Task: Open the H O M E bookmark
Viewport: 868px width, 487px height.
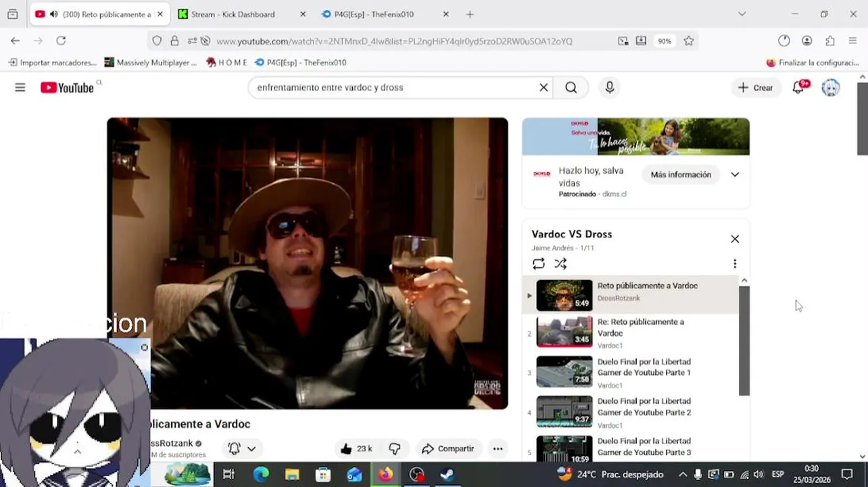Action: (x=226, y=62)
